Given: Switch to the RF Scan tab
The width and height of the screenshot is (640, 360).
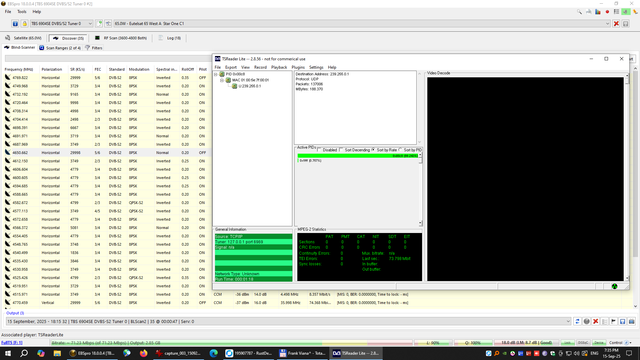Looking at the screenshot, I should (121, 38).
